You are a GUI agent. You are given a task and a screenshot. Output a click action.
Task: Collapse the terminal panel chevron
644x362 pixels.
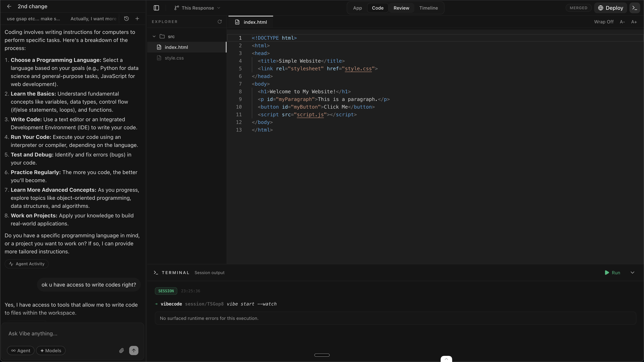pyautogui.click(x=632, y=273)
